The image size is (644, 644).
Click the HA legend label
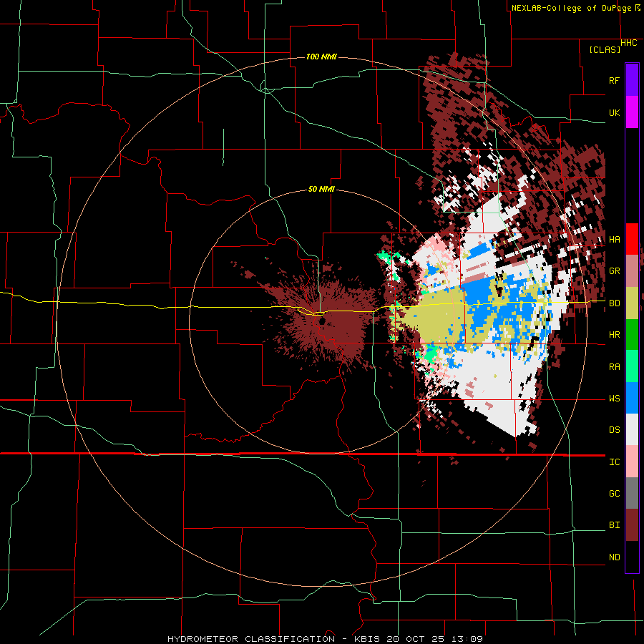point(614,240)
